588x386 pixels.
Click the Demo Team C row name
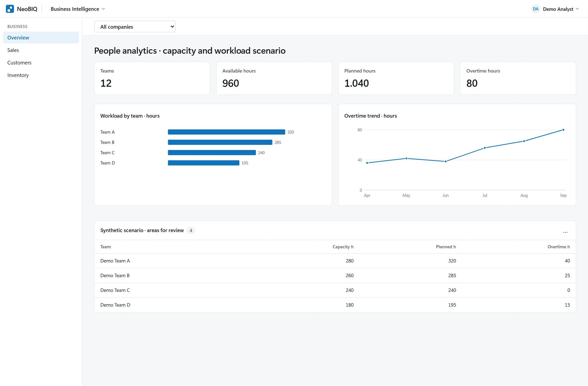pyautogui.click(x=115, y=290)
